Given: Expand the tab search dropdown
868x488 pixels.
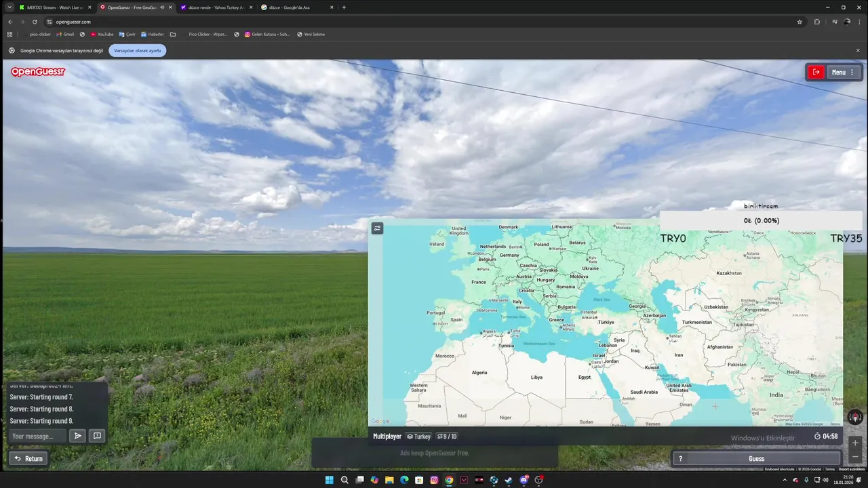Looking at the screenshot, I should (x=9, y=7).
